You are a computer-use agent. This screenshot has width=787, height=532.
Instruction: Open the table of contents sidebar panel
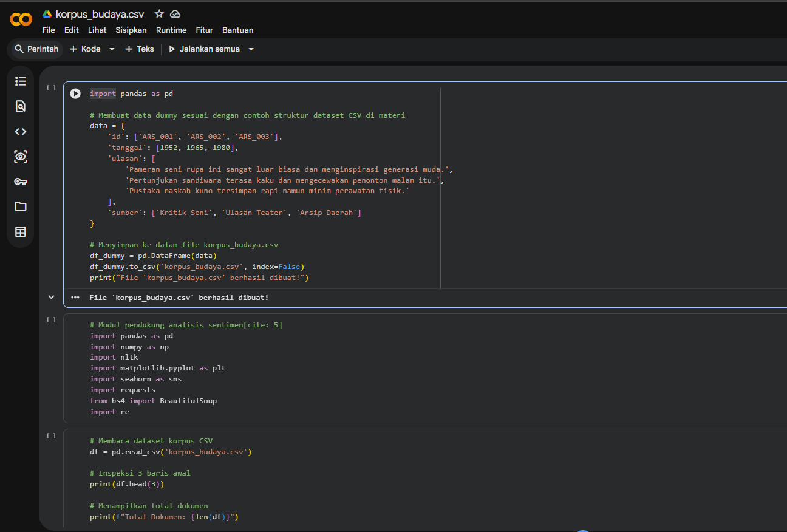tap(21, 81)
